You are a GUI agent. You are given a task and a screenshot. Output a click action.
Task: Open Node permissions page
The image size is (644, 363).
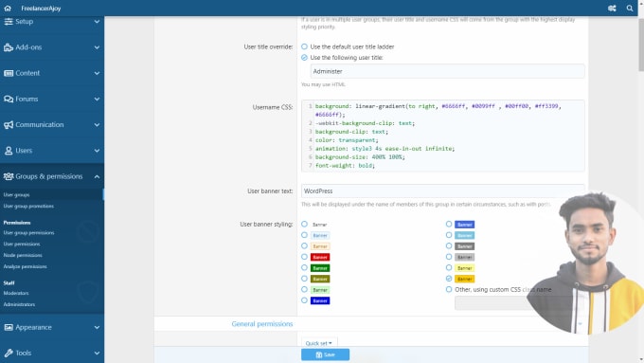(23, 255)
